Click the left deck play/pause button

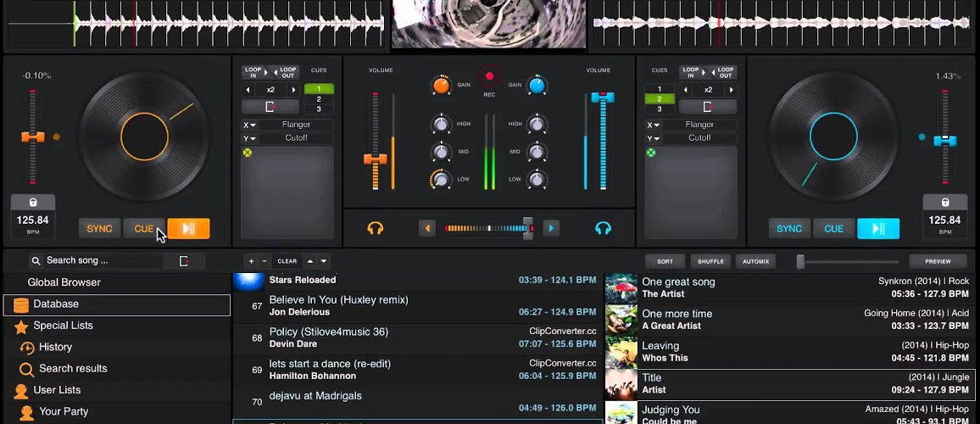[188, 229]
